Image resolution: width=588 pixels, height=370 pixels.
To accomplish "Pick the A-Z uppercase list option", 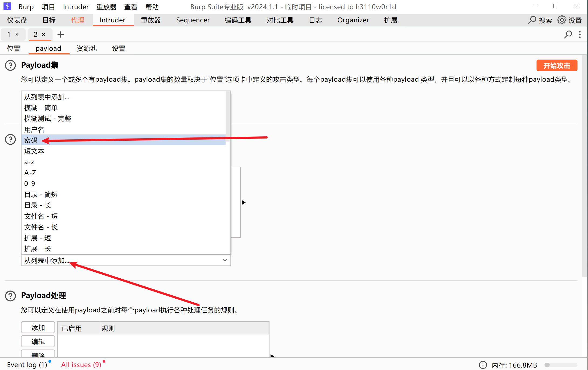I will coord(123,173).
